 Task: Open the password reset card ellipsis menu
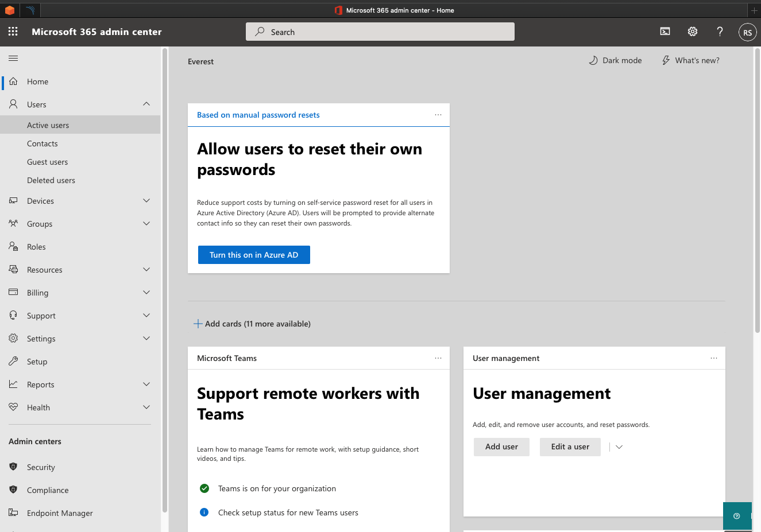point(438,115)
